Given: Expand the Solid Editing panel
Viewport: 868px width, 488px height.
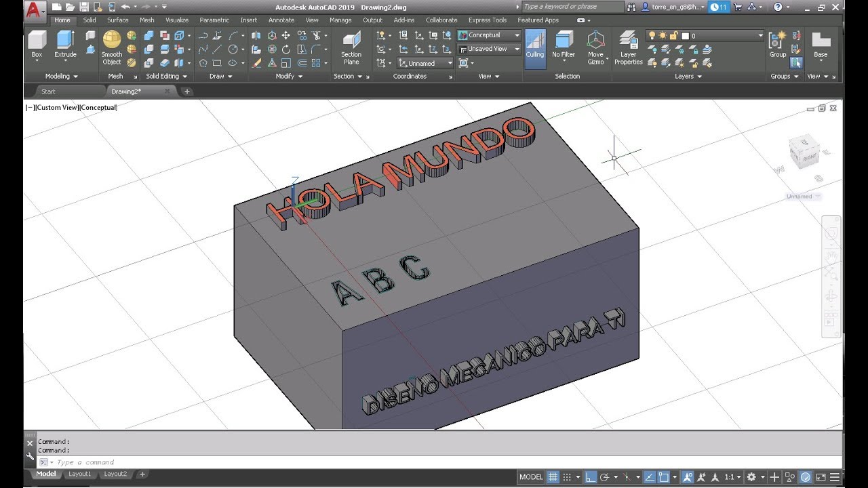Looking at the screenshot, I should (x=166, y=77).
